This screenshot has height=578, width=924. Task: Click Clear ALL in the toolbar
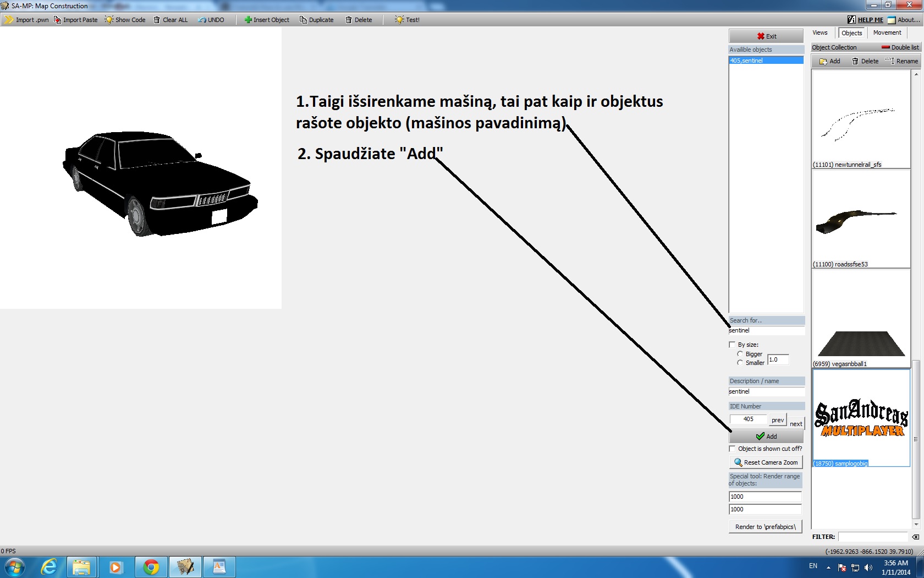click(170, 20)
